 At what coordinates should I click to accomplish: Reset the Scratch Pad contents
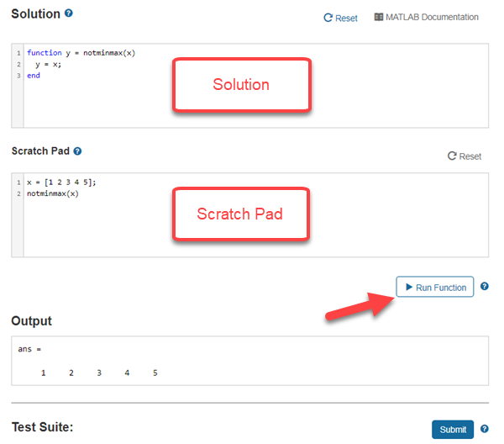point(465,156)
